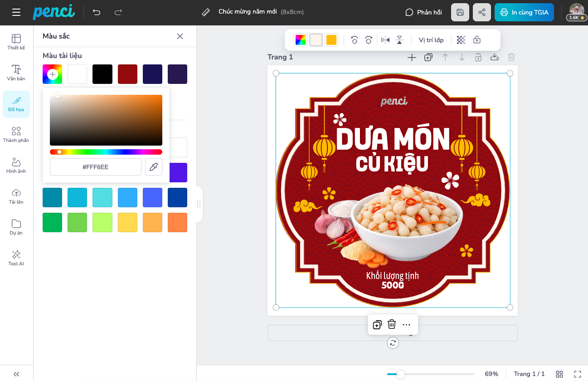Collapse the left sidebar with chevrons

pos(16,374)
